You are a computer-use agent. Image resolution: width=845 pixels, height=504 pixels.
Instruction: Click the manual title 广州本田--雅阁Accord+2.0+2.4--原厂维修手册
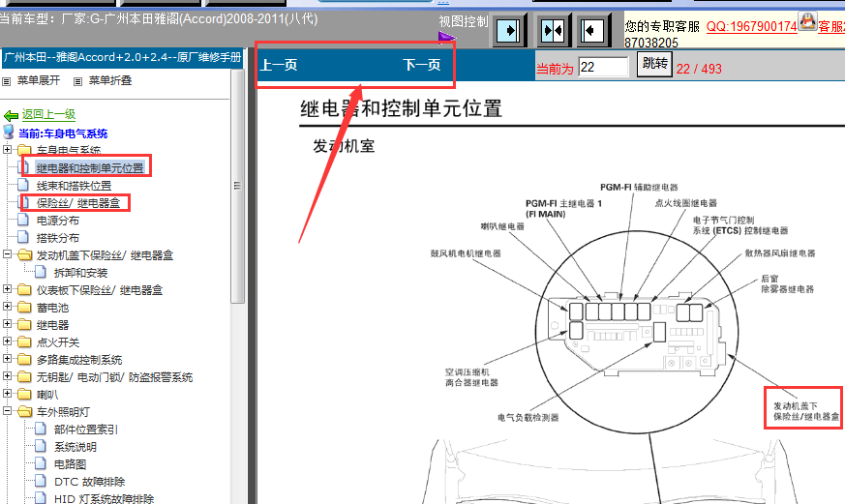point(123,58)
